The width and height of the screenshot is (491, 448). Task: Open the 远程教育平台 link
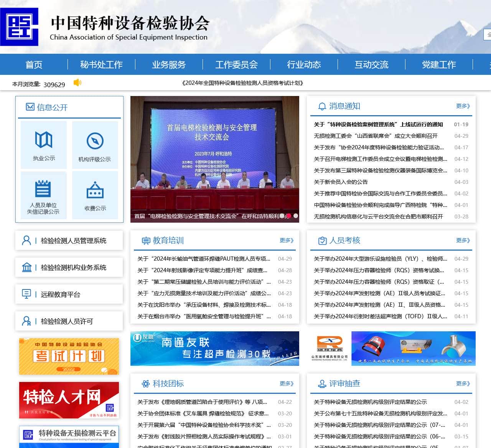point(61,294)
